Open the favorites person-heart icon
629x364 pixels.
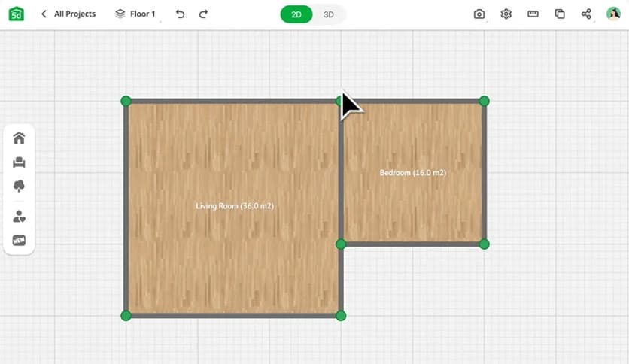coord(19,217)
